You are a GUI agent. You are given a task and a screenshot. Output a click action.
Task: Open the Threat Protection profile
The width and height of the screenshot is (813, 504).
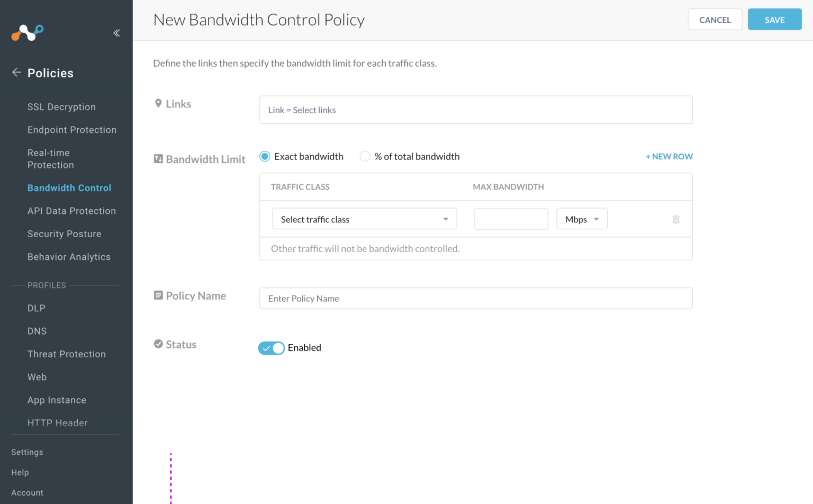[x=66, y=354]
